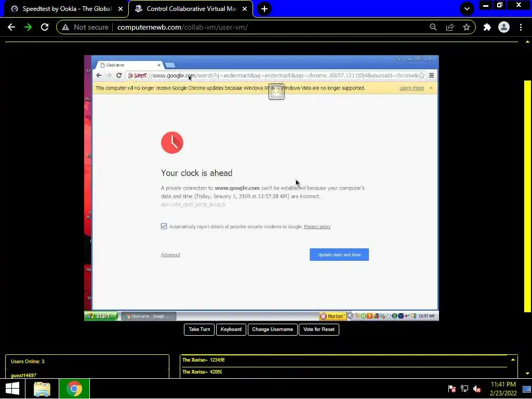
Task: Click the yellow page scrollbar thumb
Action: (528, 196)
